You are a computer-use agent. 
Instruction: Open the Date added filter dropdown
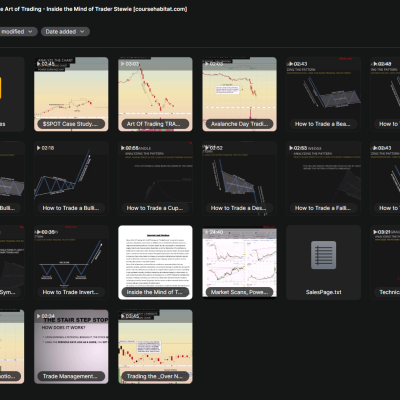65,32
